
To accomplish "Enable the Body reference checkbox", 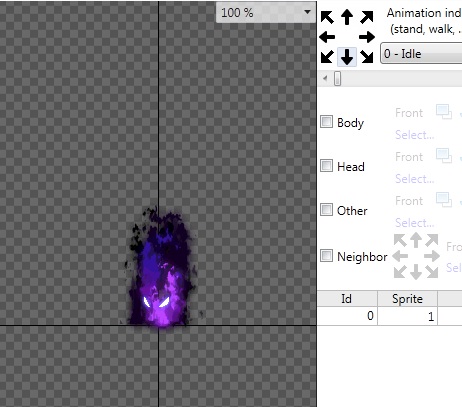I will pyautogui.click(x=326, y=122).
